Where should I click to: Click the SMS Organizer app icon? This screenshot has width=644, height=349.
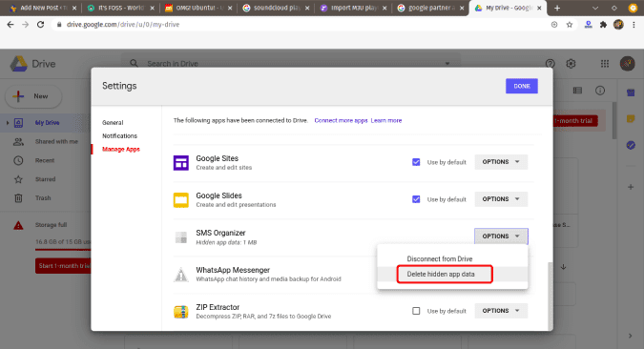point(180,237)
